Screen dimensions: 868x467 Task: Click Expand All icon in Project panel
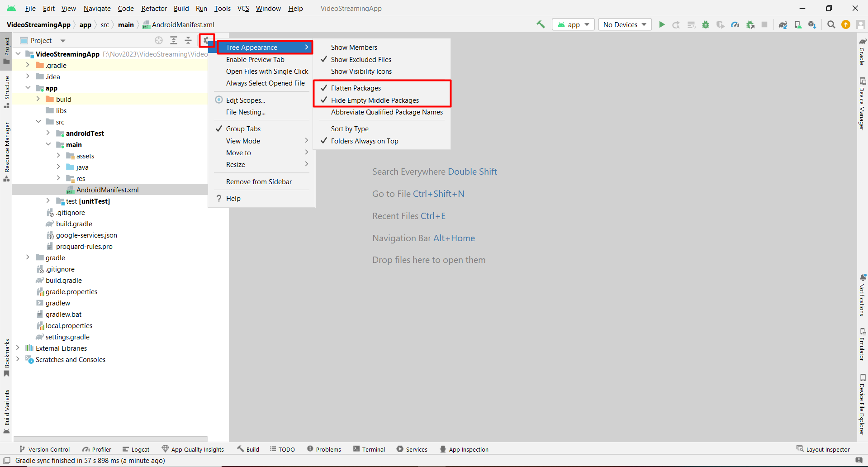click(174, 40)
